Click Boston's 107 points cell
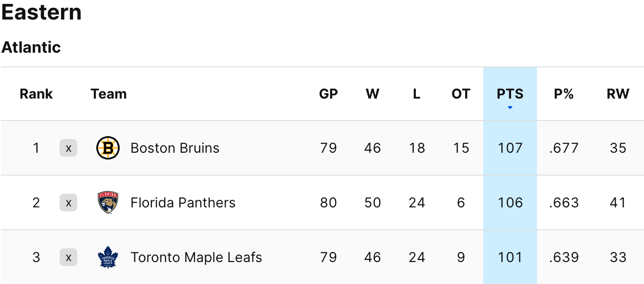 point(510,148)
